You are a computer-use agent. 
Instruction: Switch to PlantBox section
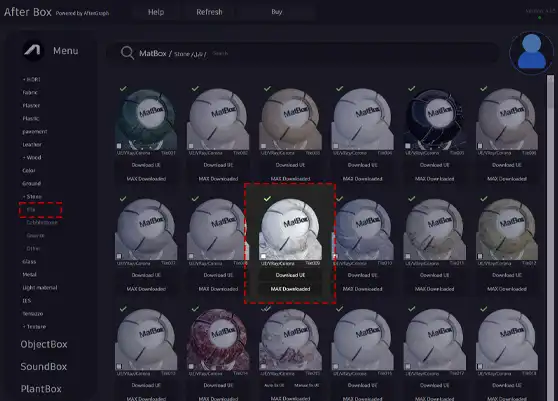[x=41, y=389]
